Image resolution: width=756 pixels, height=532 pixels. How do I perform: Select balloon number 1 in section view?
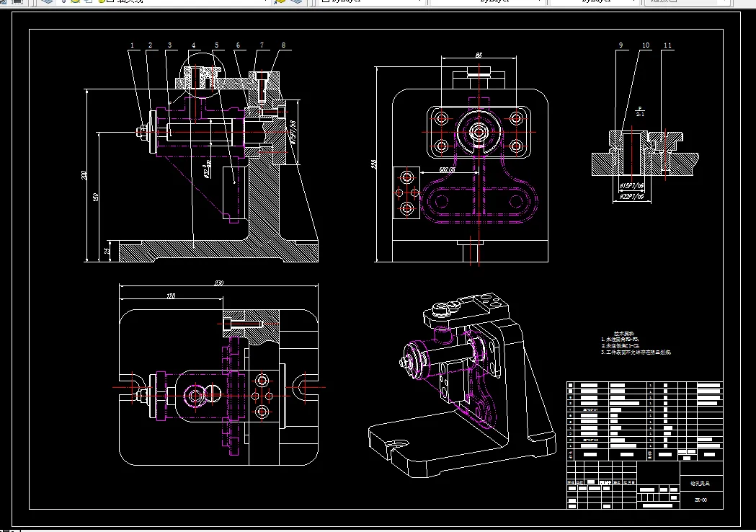pyautogui.click(x=132, y=45)
